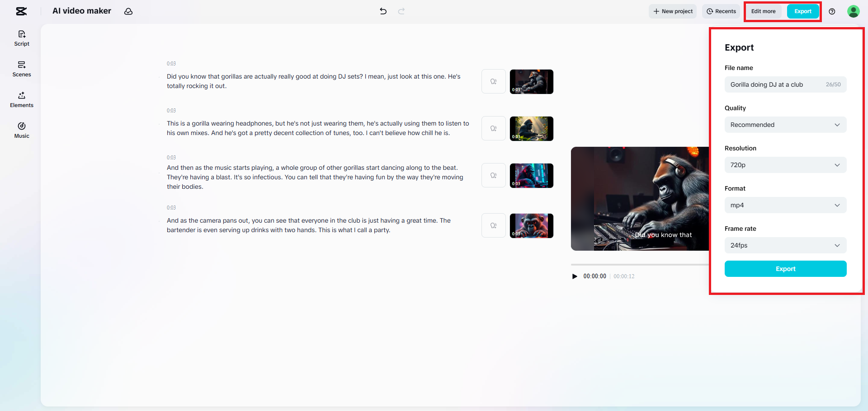Open the Quality dropdown showing Recommended
Screen dimensions: 868x411
click(x=786, y=125)
